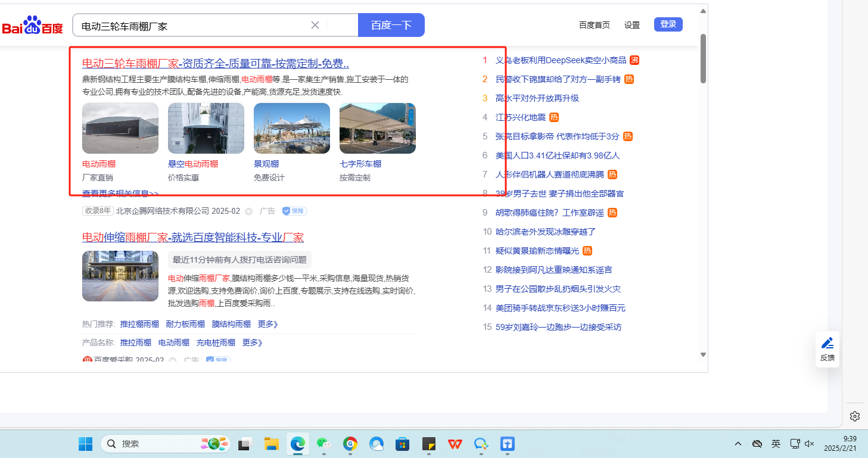Click the 七字形车棚 product thumbnail

tap(377, 128)
